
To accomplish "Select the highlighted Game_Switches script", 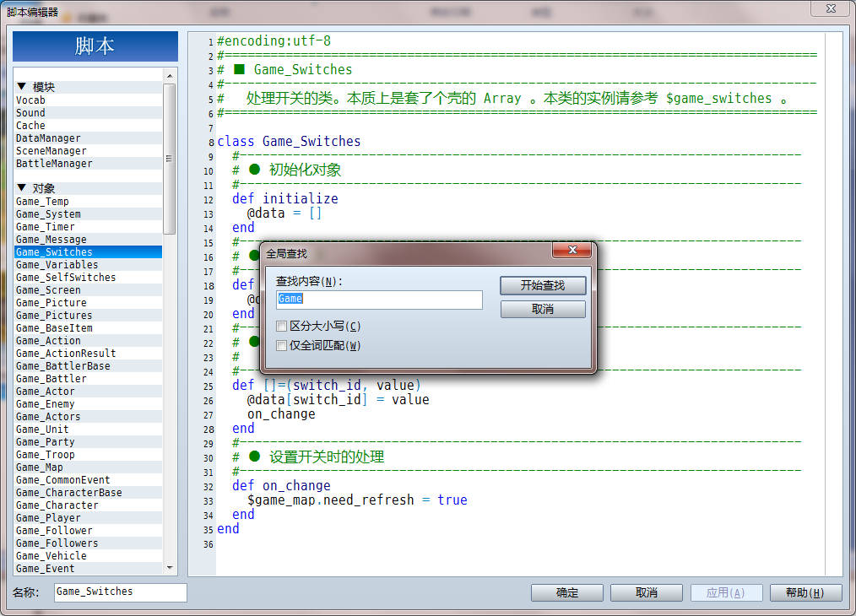I will (89, 252).
